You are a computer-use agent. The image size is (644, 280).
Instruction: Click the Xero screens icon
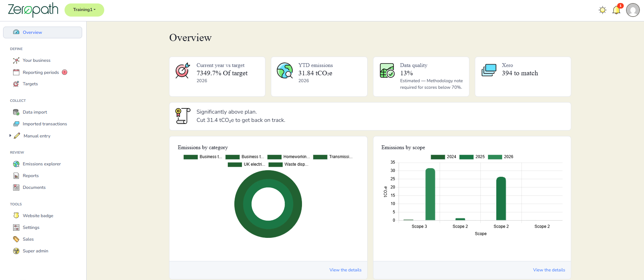pyautogui.click(x=489, y=70)
